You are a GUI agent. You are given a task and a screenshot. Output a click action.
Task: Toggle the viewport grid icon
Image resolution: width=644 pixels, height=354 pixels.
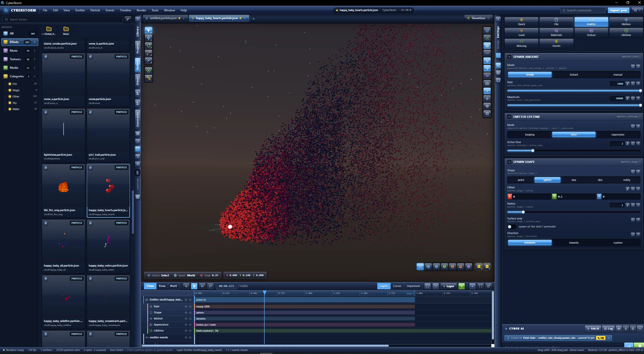pyautogui.click(x=487, y=46)
